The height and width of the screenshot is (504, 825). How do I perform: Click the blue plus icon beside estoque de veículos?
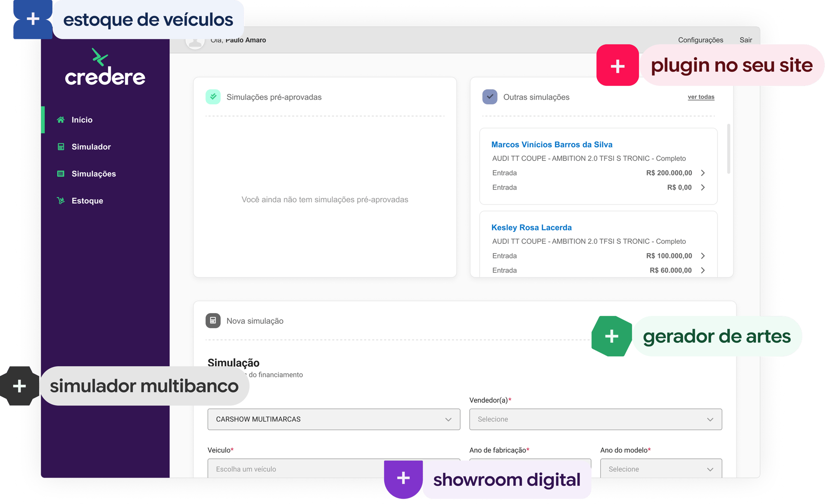click(33, 19)
